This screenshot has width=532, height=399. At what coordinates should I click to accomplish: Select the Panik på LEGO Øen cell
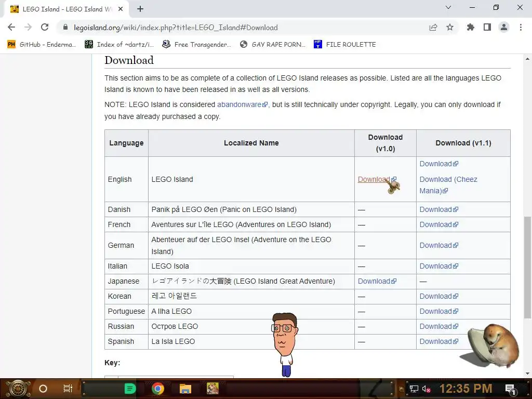pos(251,209)
